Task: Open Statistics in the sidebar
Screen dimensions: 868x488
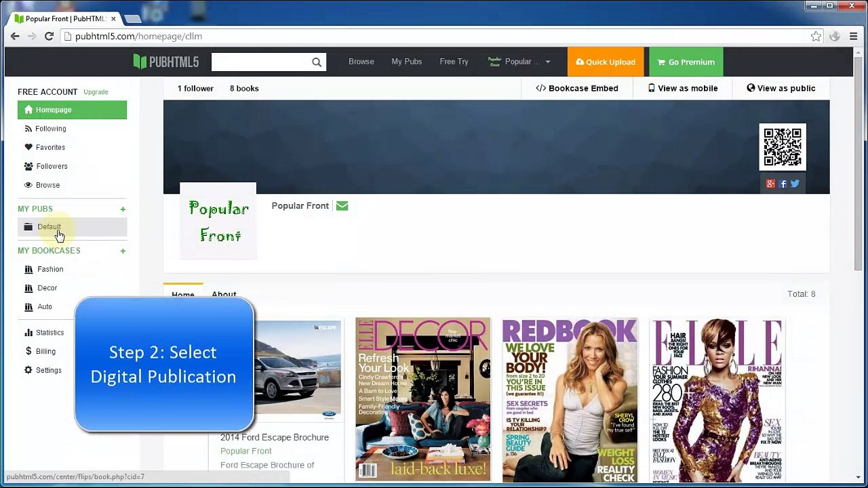Action: pos(50,333)
